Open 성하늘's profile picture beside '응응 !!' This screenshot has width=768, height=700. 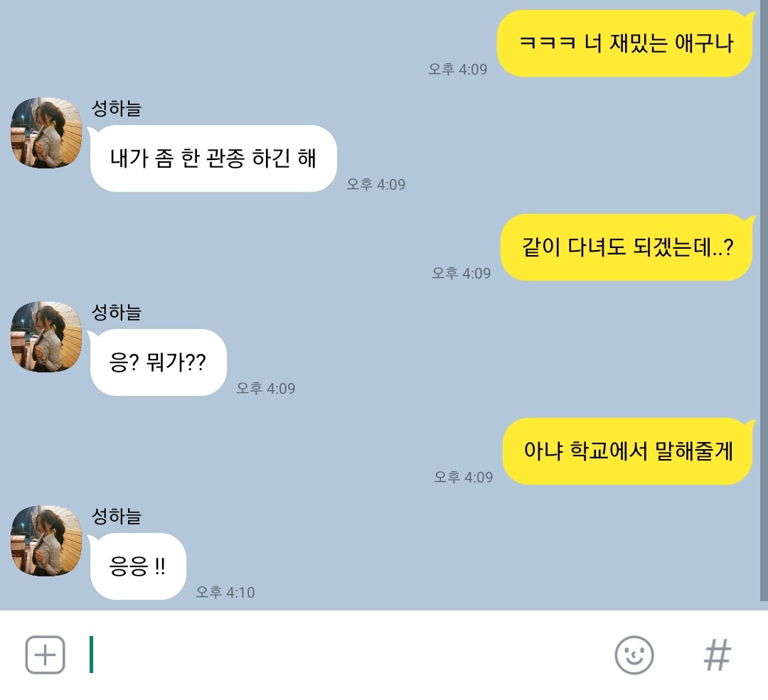coord(46,541)
